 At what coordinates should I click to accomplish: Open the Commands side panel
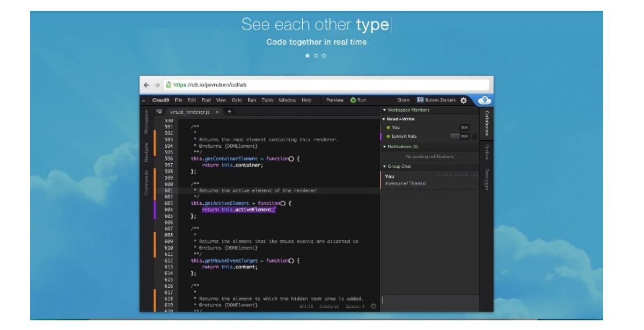click(145, 182)
